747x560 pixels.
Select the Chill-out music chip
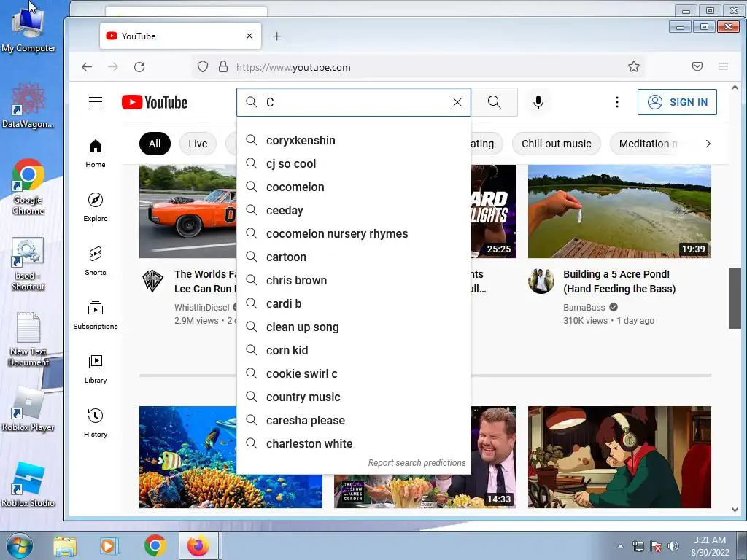point(556,144)
